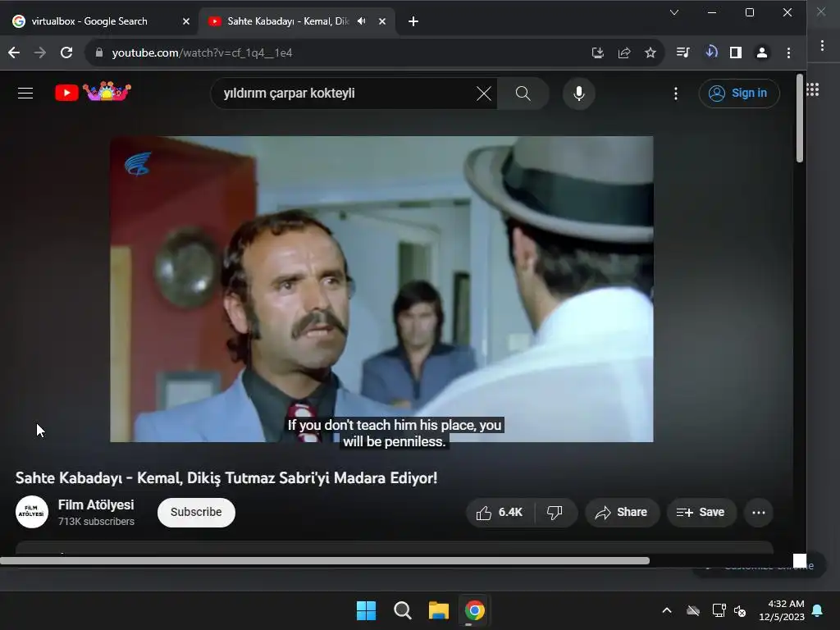The image size is (840, 630).
Task: Go forward in browser history
Action: point(39,52)
